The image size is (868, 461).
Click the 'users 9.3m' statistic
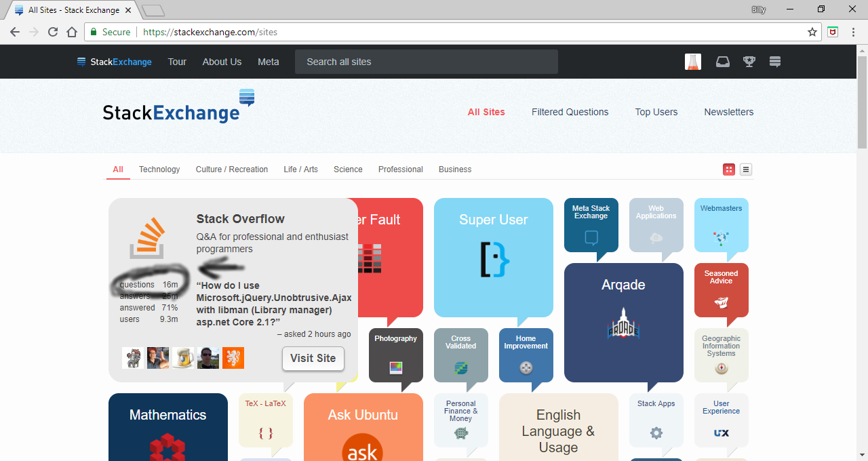[x=149, y=319]
